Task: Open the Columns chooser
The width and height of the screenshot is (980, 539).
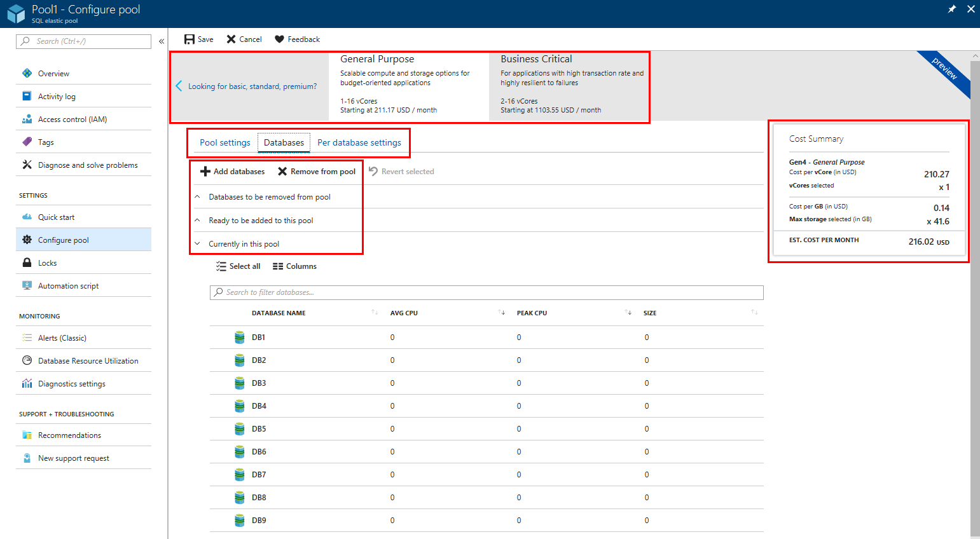Action: (294, 266)
